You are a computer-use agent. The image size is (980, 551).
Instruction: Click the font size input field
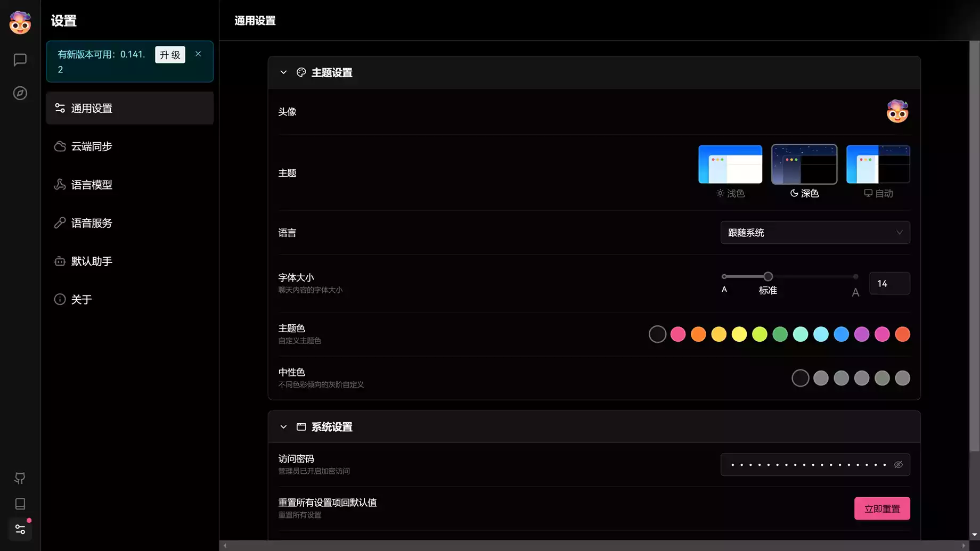coord(889,283)
